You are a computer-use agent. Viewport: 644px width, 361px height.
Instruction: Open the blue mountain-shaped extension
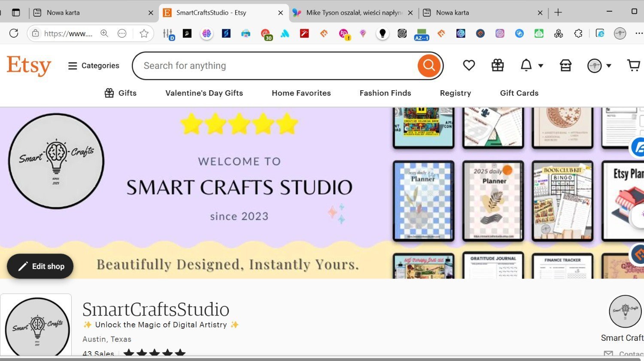pos(285,33)
